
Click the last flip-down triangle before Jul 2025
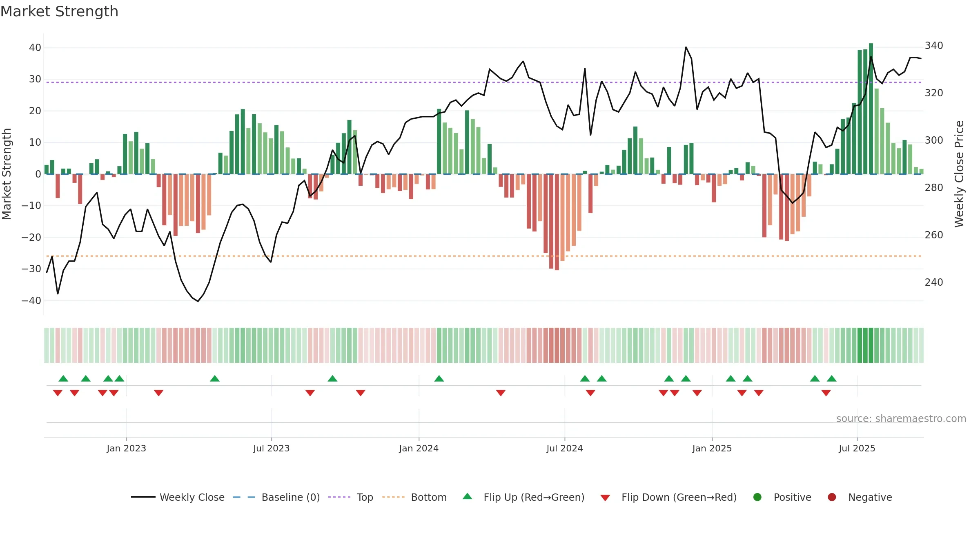tap(826, 393)
